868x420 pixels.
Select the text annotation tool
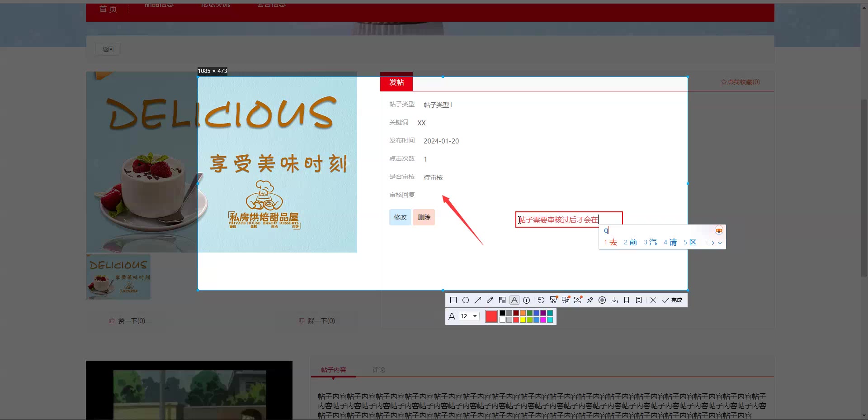(514, 300)
